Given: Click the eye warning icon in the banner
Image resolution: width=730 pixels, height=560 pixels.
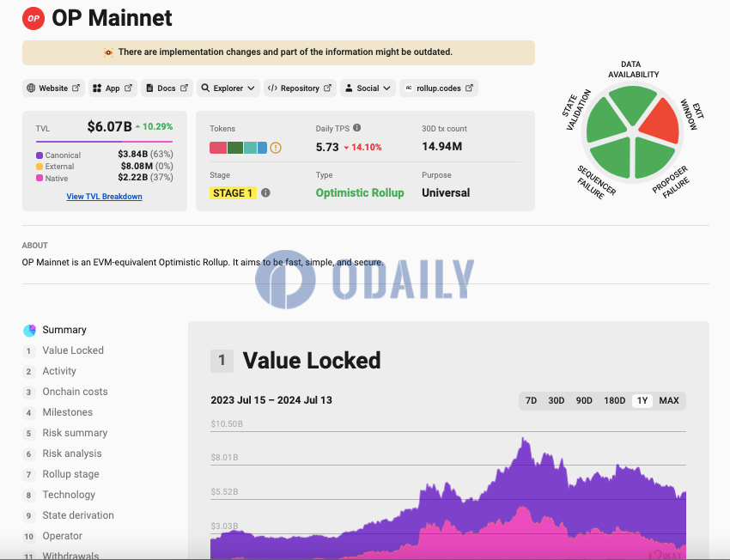Looking at the screenshot, I should (x=108, y=52).
